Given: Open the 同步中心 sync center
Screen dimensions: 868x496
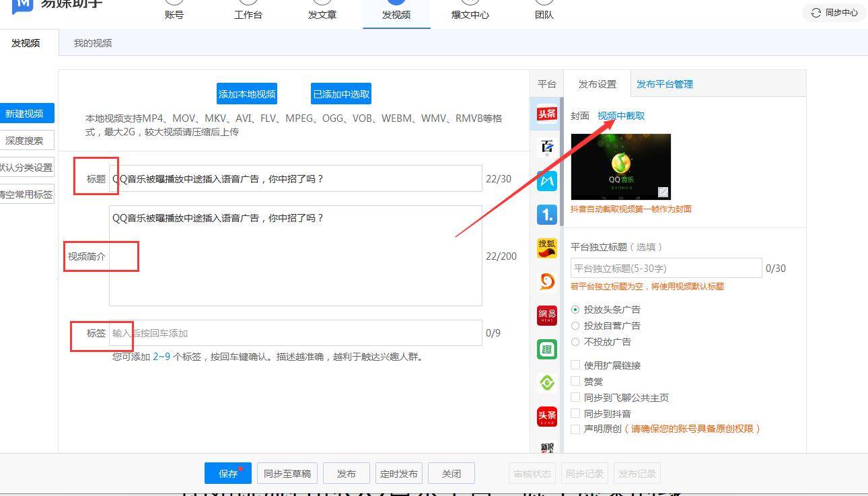Looking at the screenshot, I should (x=834, y=13).
